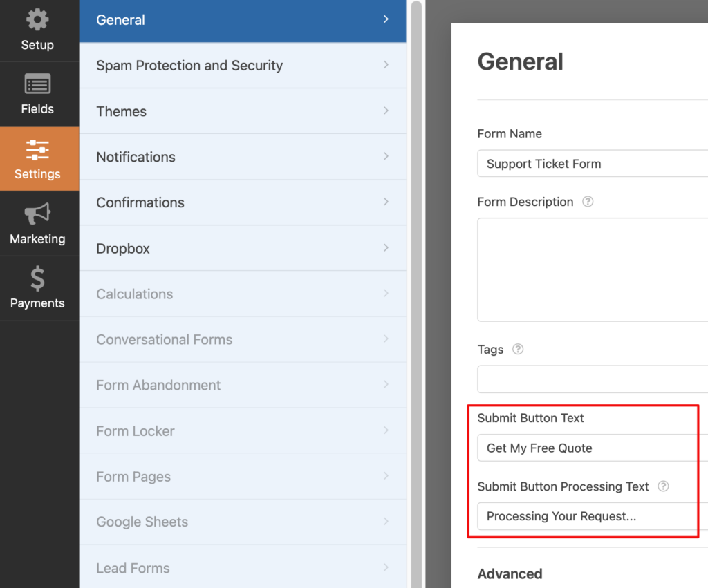Screen dimensions: 708x588
Task: Open the Form Abandonment section
Action: [243, 385]
